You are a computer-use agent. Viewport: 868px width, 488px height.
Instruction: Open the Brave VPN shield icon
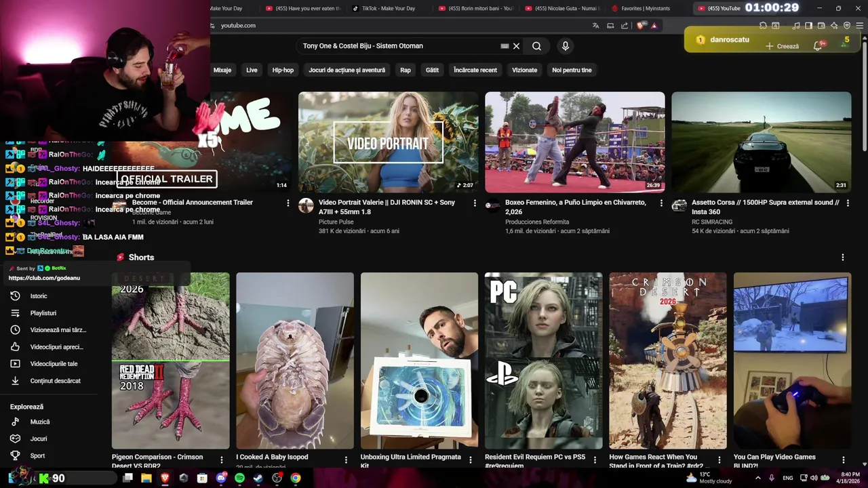coord(847,26)
